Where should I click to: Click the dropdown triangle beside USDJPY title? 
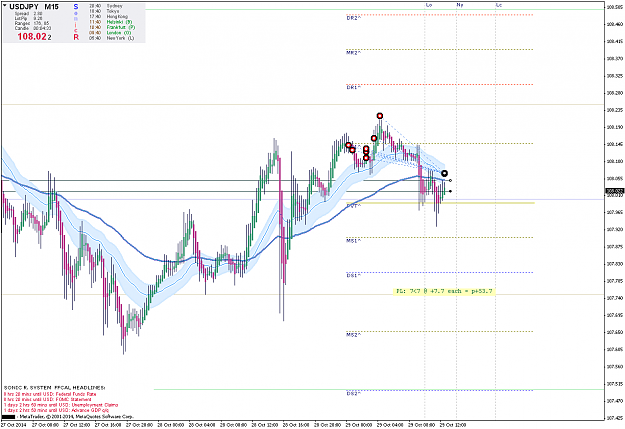point(5,6)
